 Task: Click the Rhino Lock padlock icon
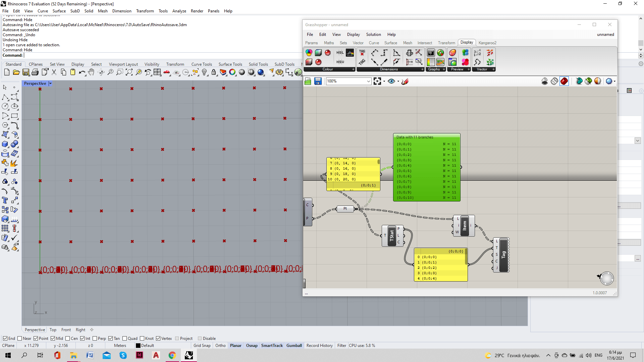tap(214, 72)
